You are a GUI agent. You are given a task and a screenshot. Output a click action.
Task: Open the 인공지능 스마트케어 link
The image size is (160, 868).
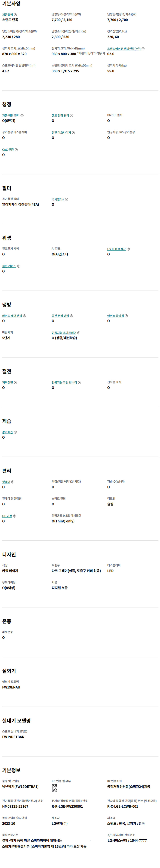[64, 333]
